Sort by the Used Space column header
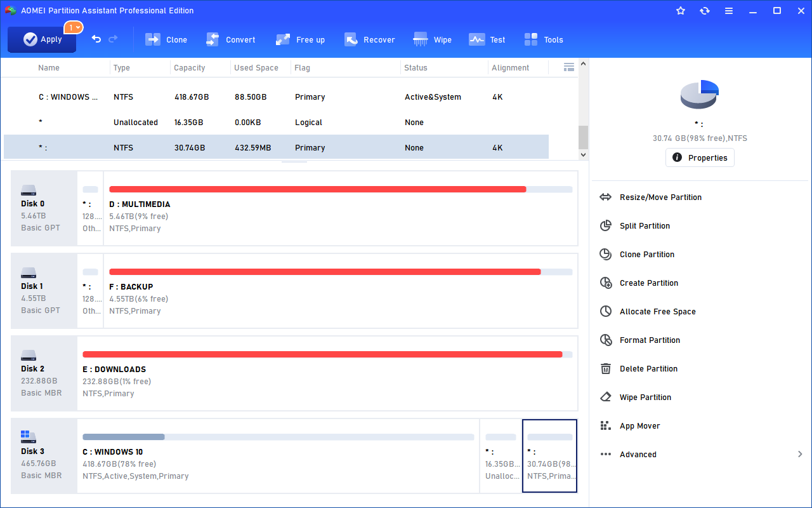Image resolution: width=812 pixels, height=508 pixels. coord(256,68)
